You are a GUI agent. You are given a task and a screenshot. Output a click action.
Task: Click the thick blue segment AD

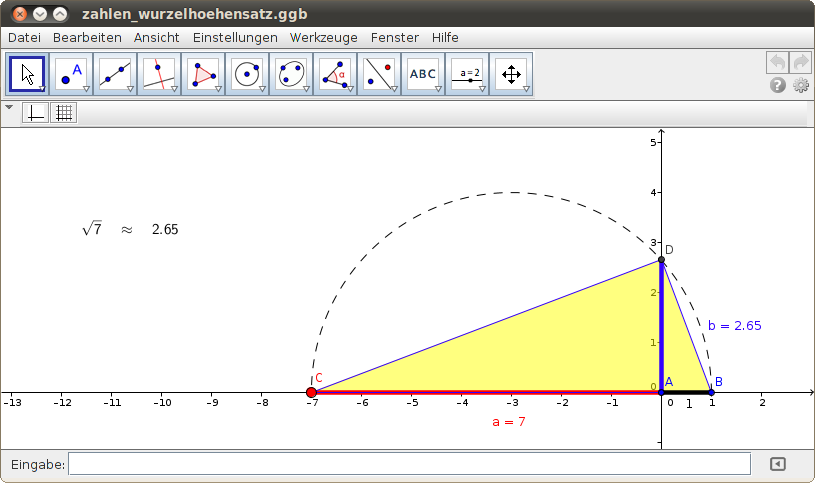(x=661, y=326)
